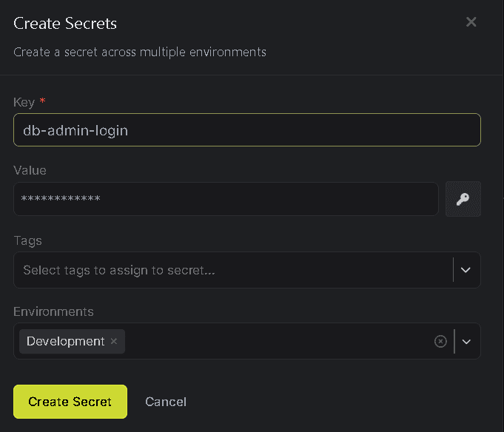Click the Key field label

coord(24,101)
